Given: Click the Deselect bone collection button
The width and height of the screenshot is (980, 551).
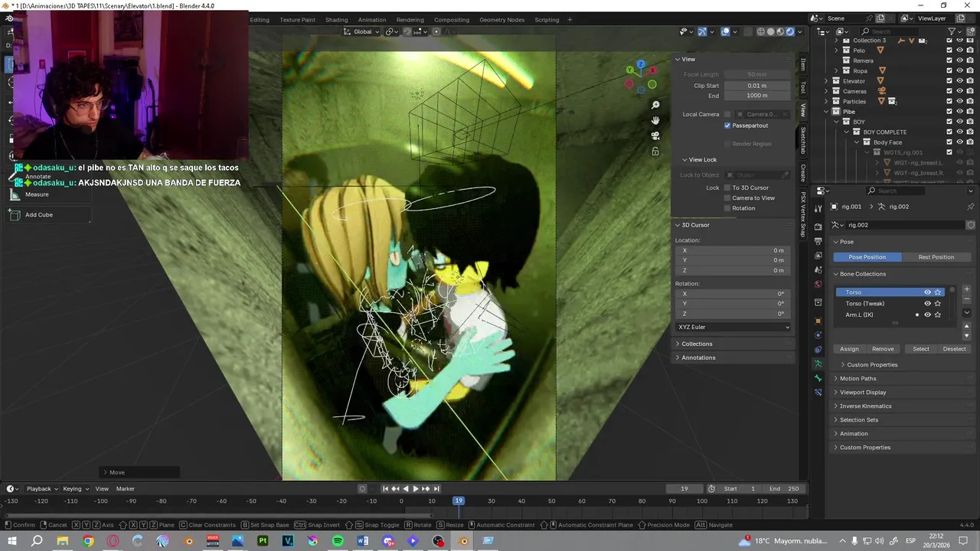Looking at the screenshot, I should [954, 349].
